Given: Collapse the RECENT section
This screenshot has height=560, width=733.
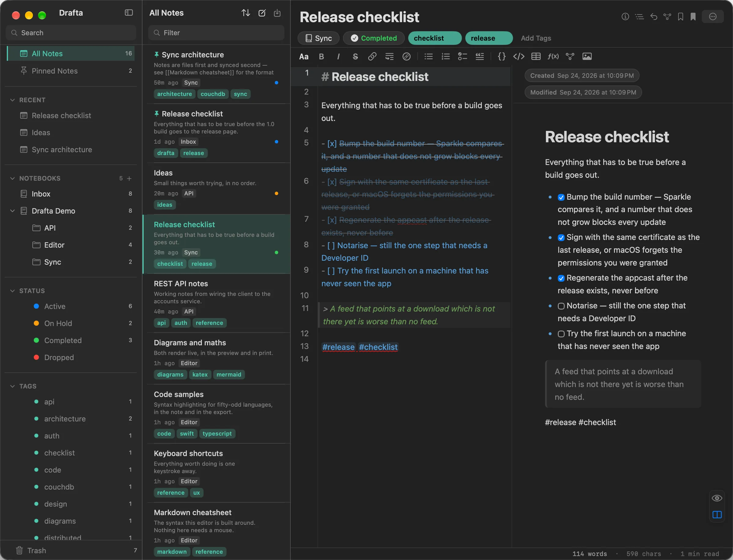Looking at the screenshot, I should (x=12, y=100).
